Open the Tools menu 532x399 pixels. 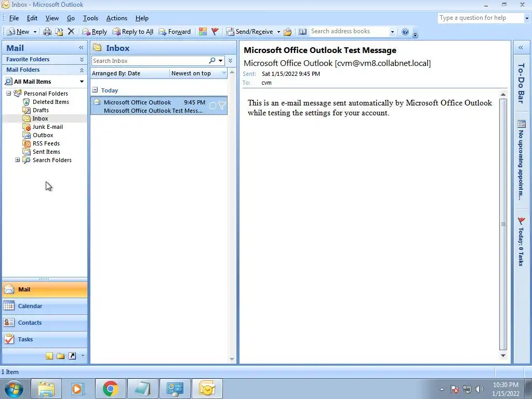tap(90, 18)
